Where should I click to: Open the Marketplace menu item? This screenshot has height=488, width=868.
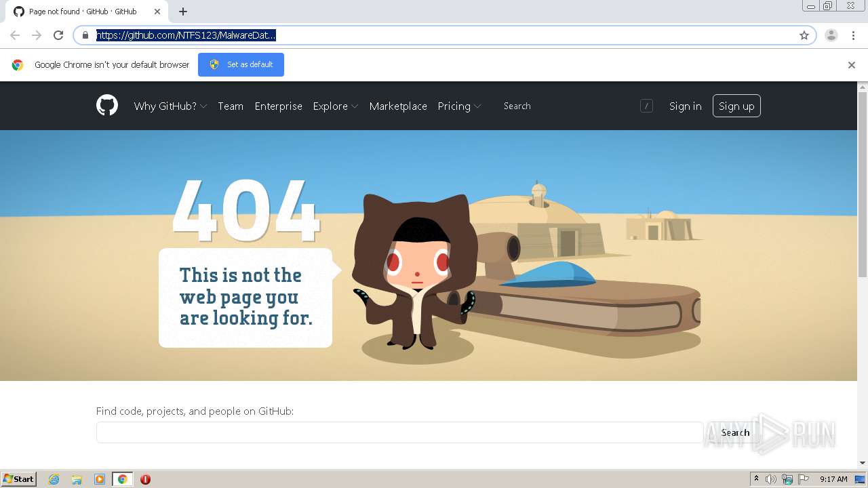click(x=398, y=106)
